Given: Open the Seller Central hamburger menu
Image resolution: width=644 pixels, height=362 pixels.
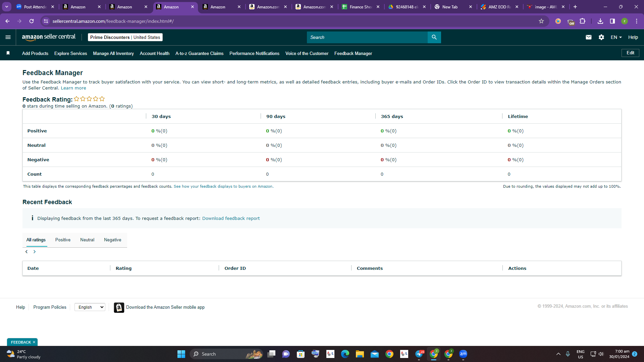Looking at the screenshot, I should click(8, 37).
